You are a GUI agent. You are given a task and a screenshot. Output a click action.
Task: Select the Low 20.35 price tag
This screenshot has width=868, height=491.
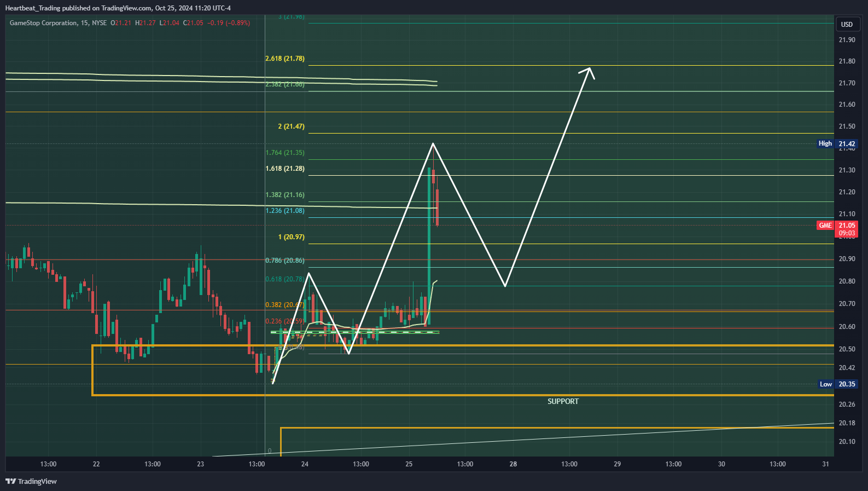click(x=837, y=384)
